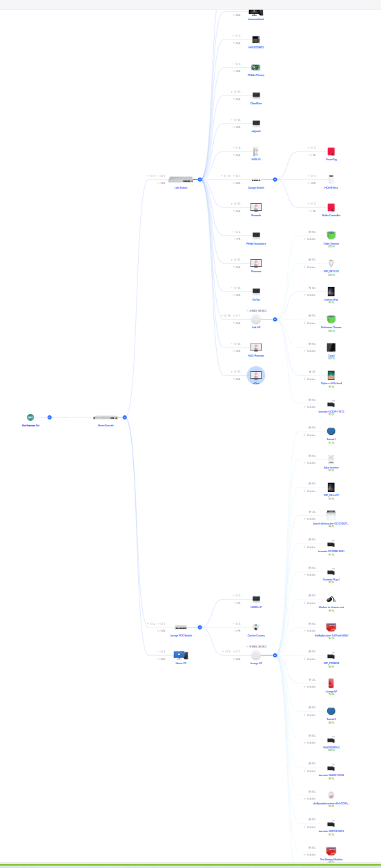
Task: Collapse the Loft AP clients node
Action: point(275,319)
